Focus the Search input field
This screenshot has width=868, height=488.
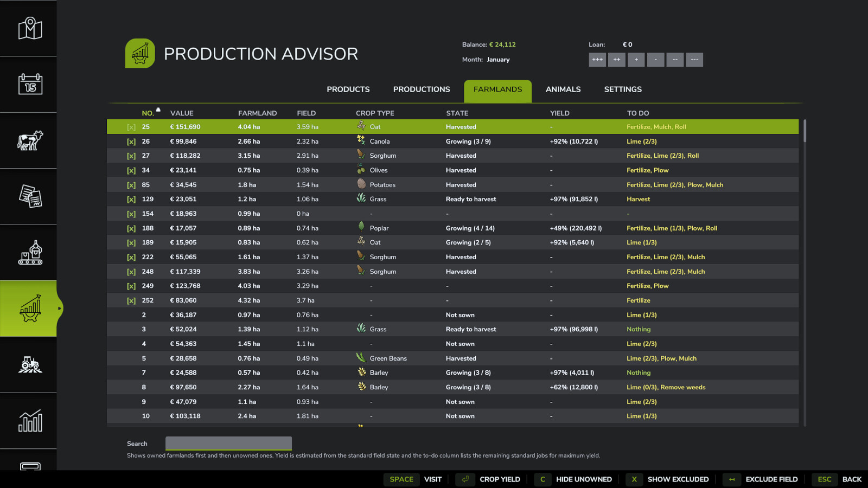click(x=228, y=444)
